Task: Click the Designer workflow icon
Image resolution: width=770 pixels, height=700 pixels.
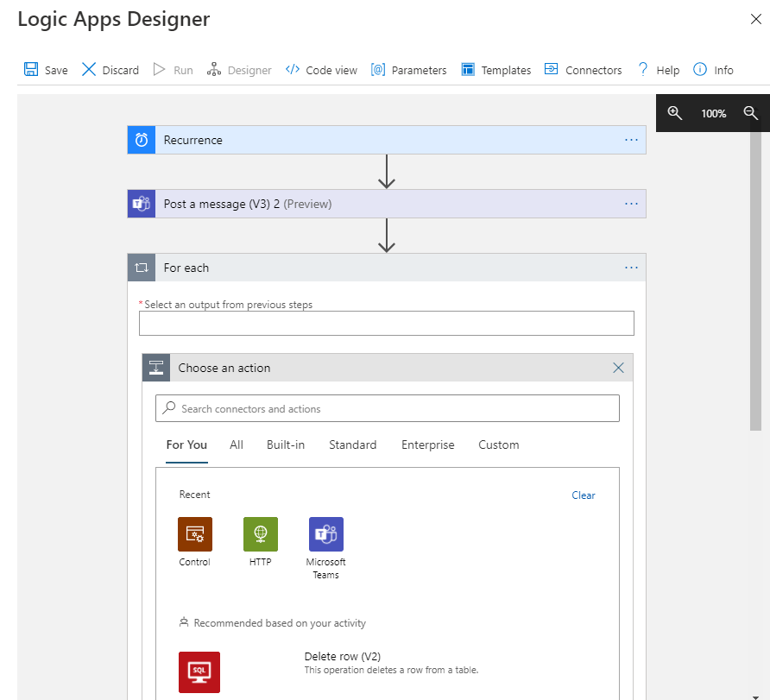Action: pos(213,69)
